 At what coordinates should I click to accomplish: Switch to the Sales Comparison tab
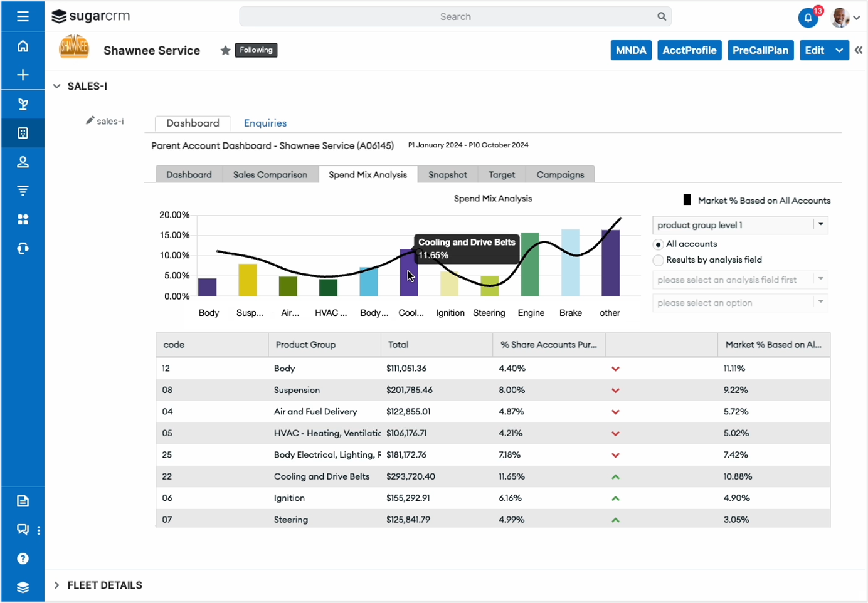[x=270, y=175]
